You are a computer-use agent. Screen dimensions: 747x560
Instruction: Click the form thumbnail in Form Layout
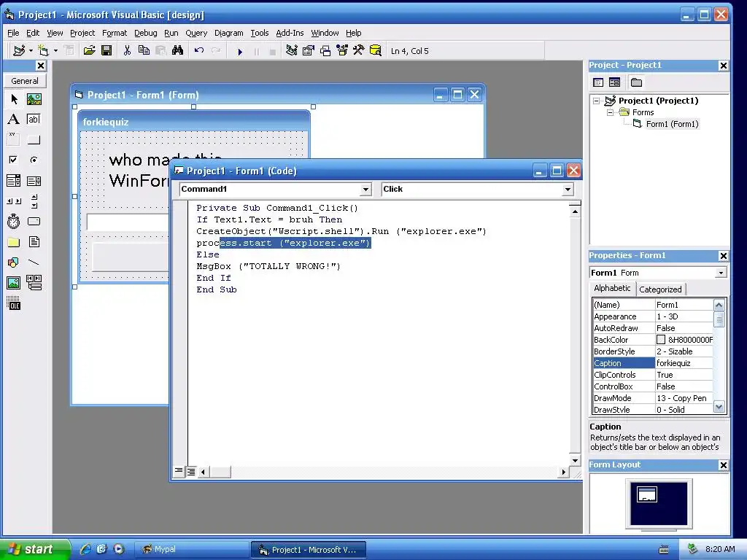(x=646, y=494)
